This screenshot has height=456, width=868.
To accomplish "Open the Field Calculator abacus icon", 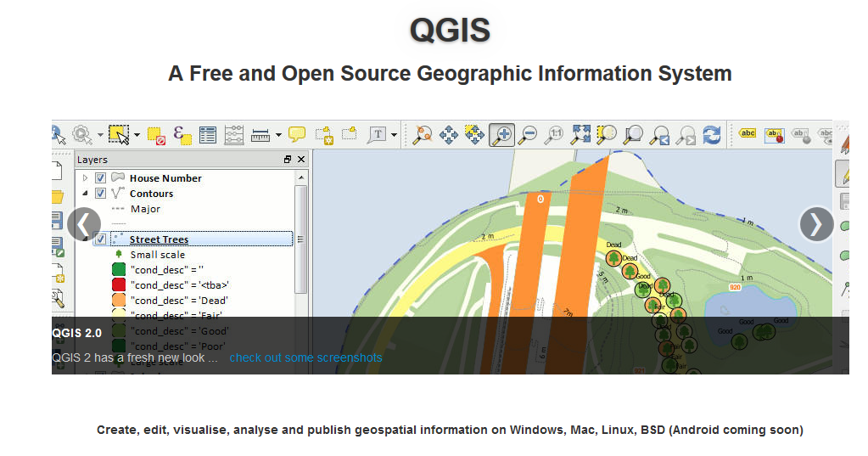I will click(x=234, y=135).
